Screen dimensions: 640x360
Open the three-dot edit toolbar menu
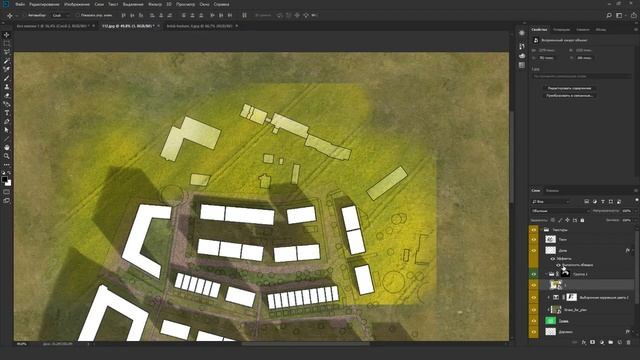pos(7,165)
